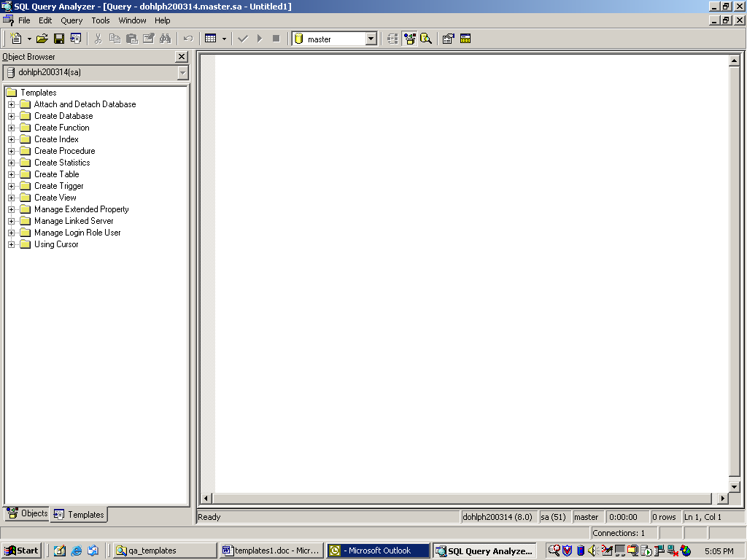Click the Clear Window toolbar icon
Screen dimensions: 747x560
[149, 39]
